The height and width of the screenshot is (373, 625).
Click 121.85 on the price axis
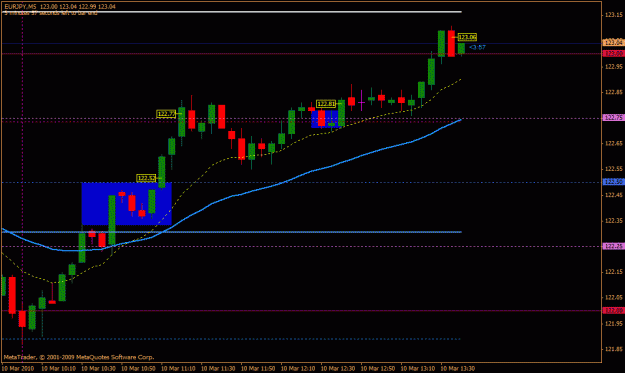pos(613,349)
